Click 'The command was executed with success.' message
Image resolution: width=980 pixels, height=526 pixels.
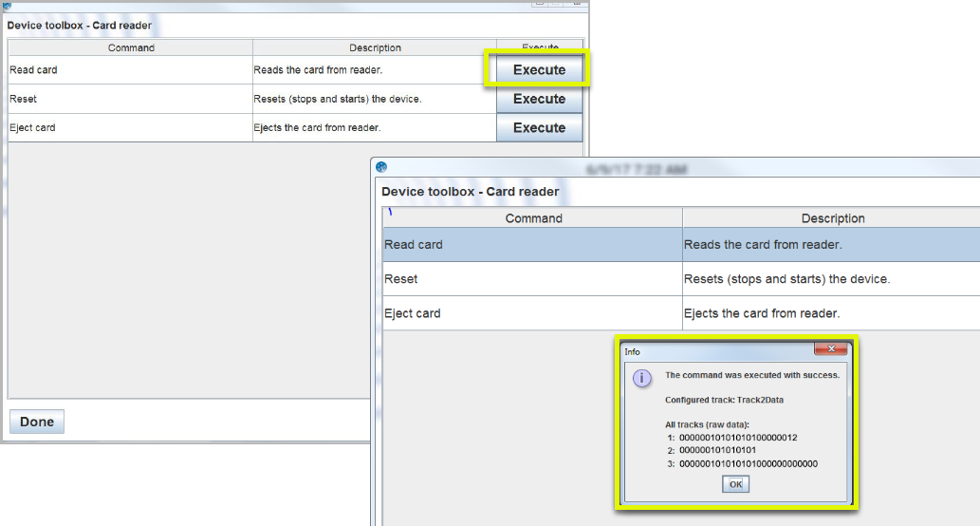tap(752, 375)
